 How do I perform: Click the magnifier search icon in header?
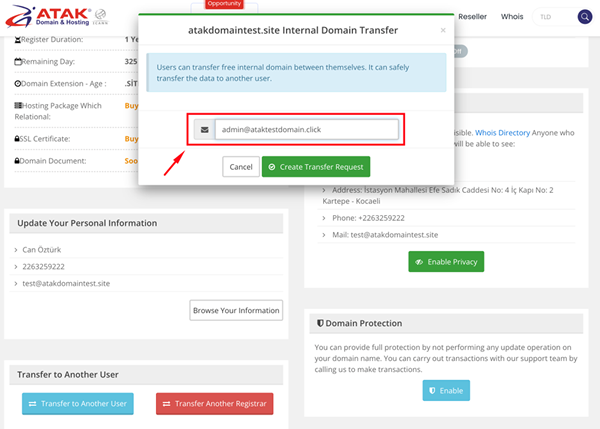(585, 17)
